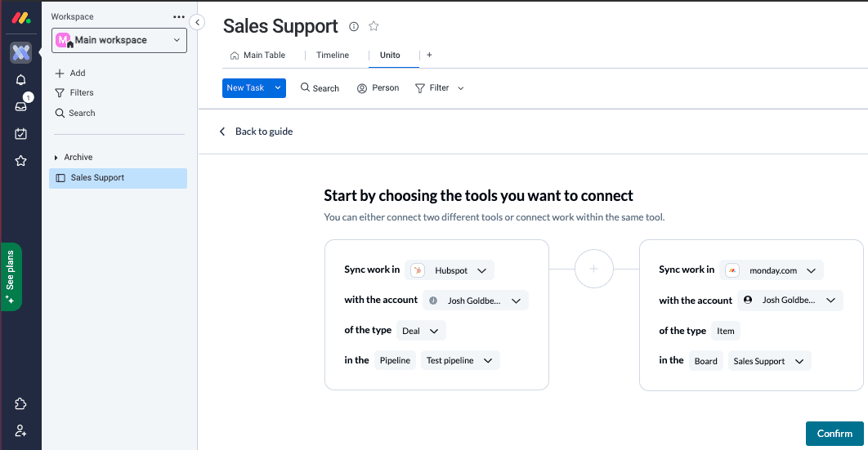868x450 pixels.
Task: Click the 'Start by choosing the tools' heading
Action: 478,196
